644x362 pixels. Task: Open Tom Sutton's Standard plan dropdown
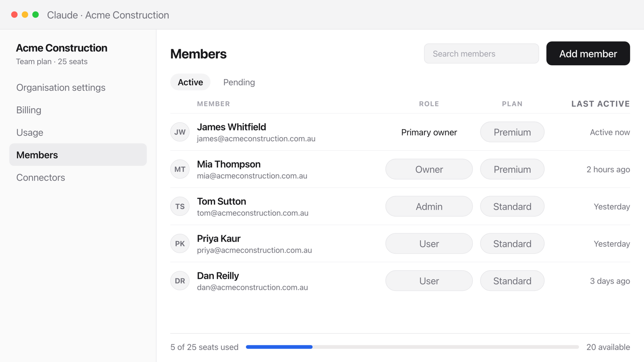click(512, 206)
